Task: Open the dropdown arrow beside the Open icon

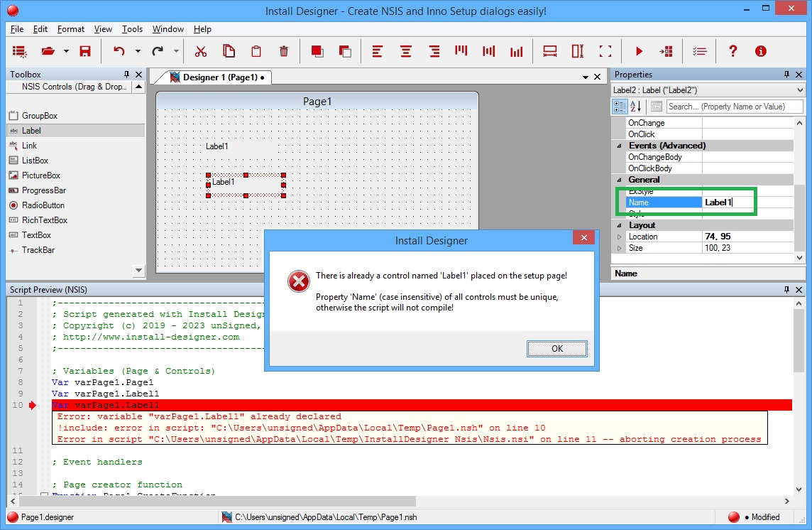Action: click(66, 51)
